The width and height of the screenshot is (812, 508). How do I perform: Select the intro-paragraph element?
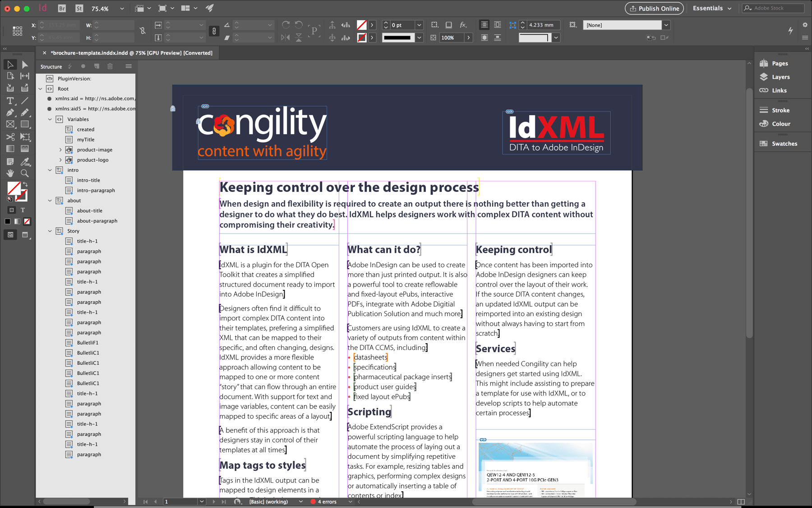pyautogui.click(x=96, y=191)
